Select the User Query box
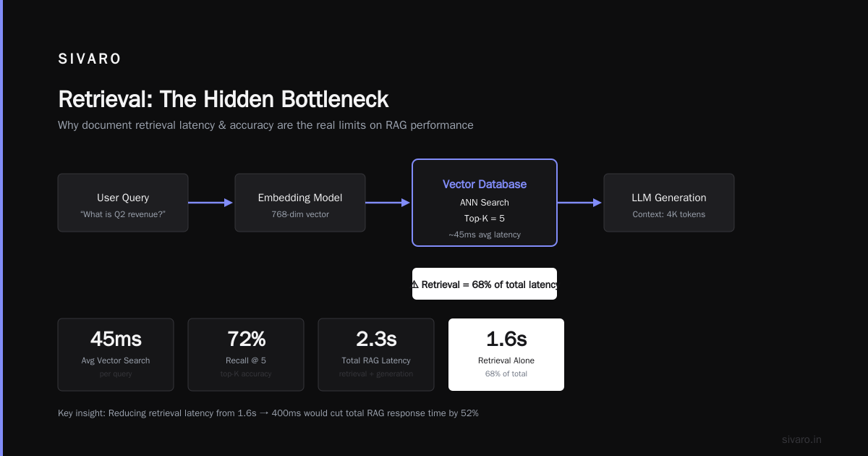The image size is (868, 456). (x=123, y=203)
